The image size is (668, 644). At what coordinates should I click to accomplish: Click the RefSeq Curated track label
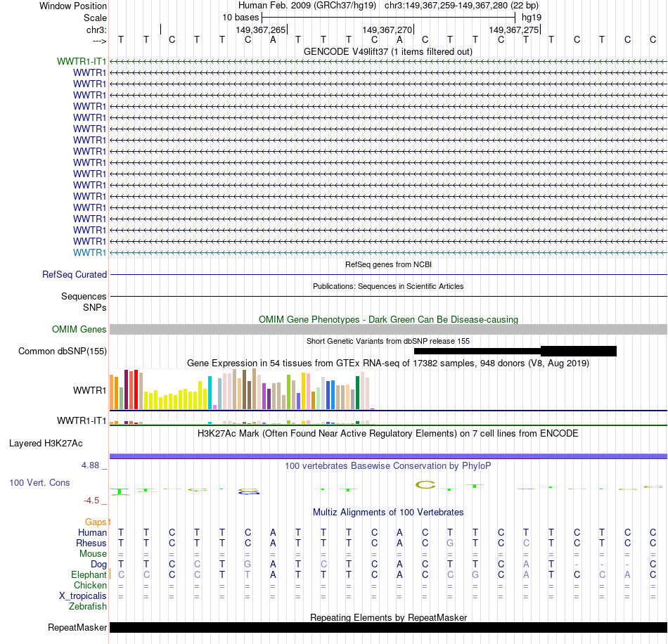pyautogui.click(x=74, y=274)
